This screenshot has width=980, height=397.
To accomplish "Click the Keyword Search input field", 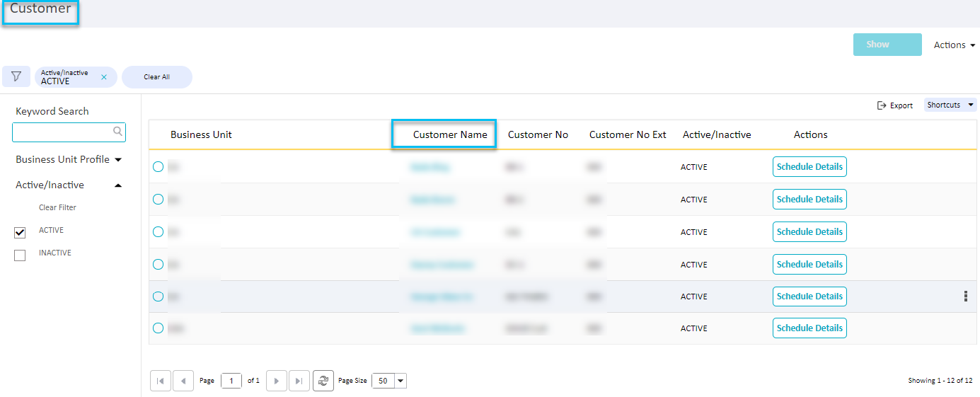I will tap(69, 132).
